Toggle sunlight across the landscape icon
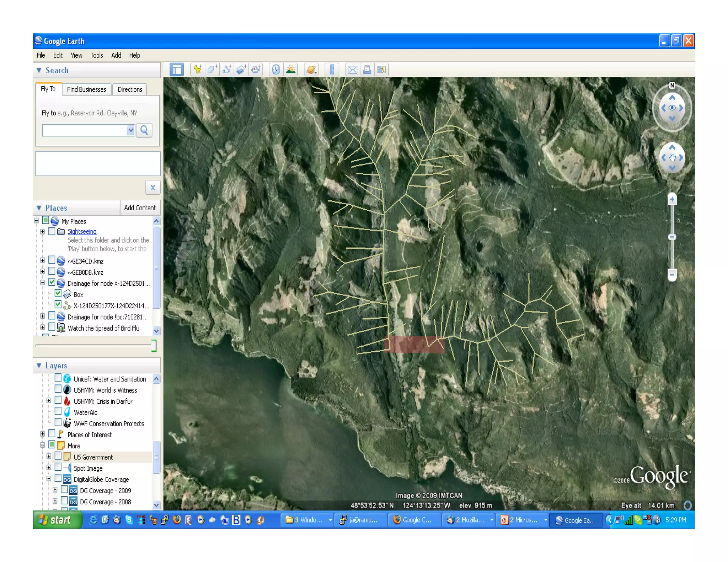Viewport: 728px width, 562px height. click(291, 70)
